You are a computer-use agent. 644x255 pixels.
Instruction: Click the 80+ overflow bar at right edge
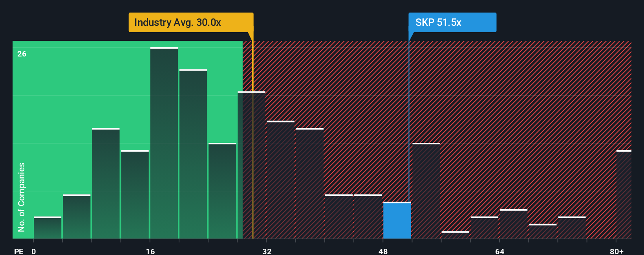(624, 195)
